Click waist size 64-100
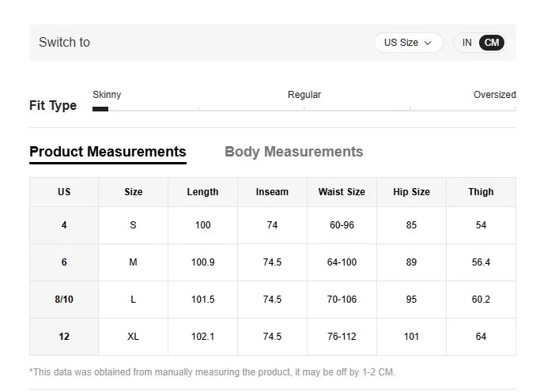This screenshot has width=536, height=392. [342, 262]
